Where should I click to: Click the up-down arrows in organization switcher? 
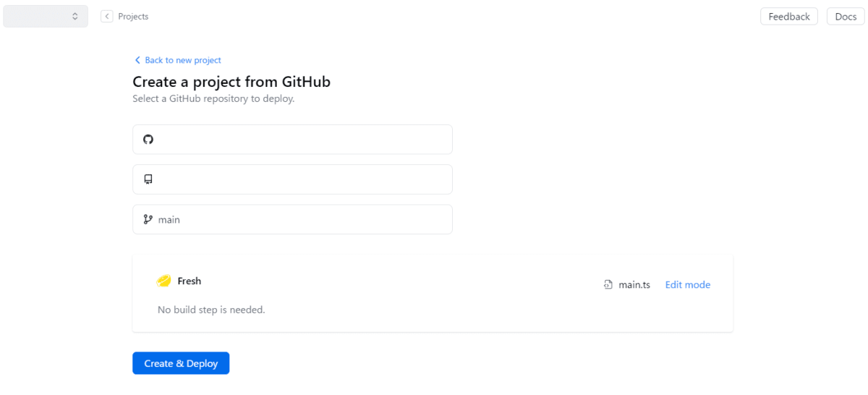[75, 16]
